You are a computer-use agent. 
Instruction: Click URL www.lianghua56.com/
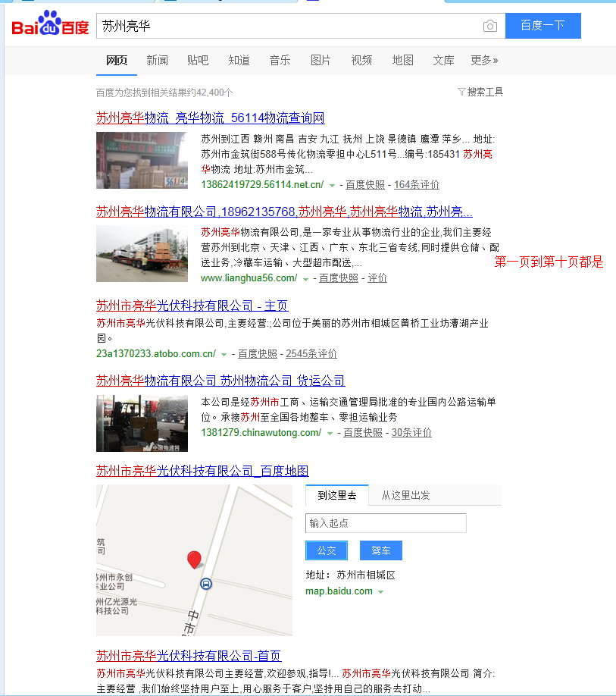tap(249, 277)
